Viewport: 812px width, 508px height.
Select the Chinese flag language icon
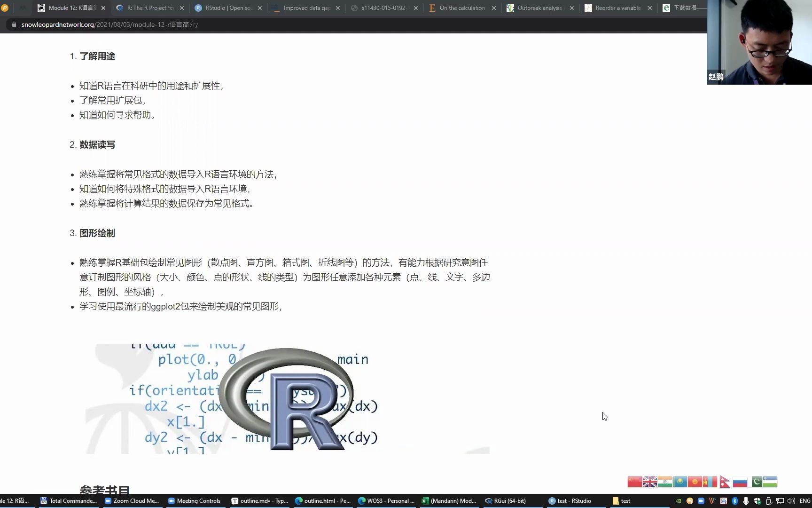[634, 482]
